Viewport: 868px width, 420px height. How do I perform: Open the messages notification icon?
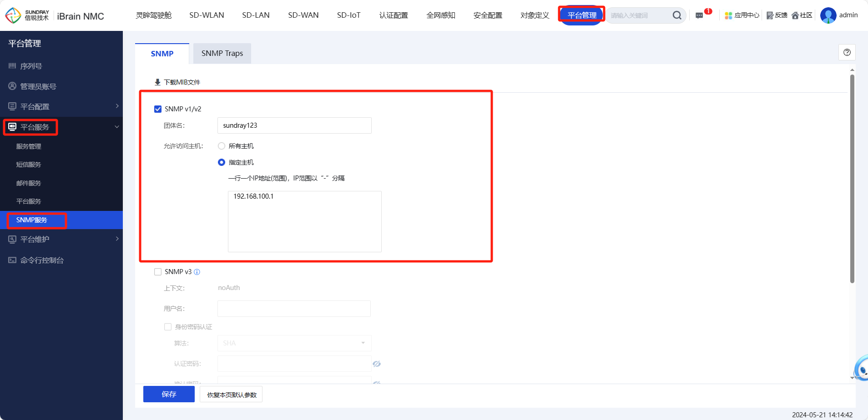point(699,15)
